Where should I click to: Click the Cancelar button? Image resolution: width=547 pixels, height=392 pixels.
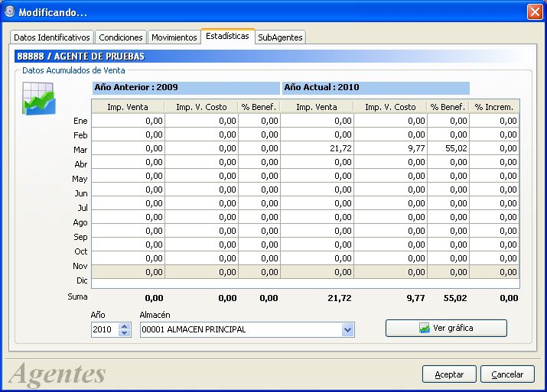(x=507, y=374)
